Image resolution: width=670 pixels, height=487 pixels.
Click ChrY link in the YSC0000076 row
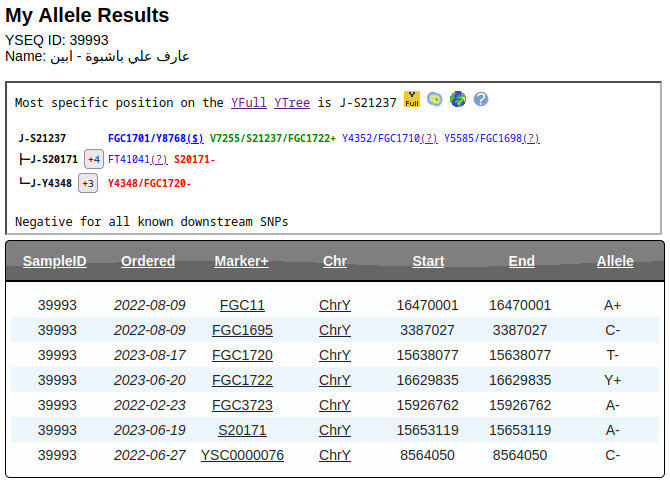coord(335,455)
